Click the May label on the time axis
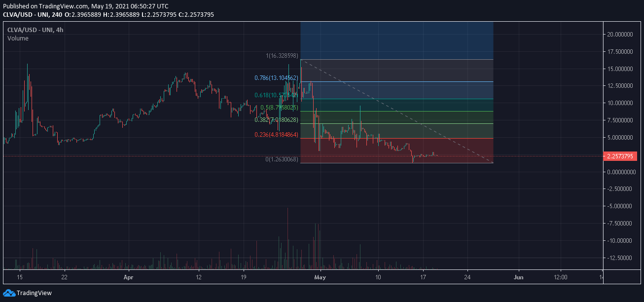 (320, 277)
